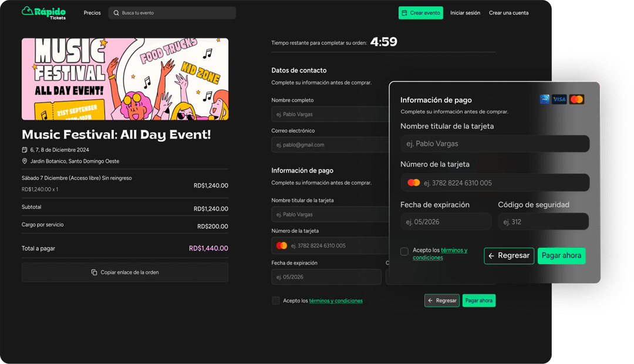Check the background terms acceptance checkbox
The width and height of the screenshot is (634, 364).
pos(276,301)
